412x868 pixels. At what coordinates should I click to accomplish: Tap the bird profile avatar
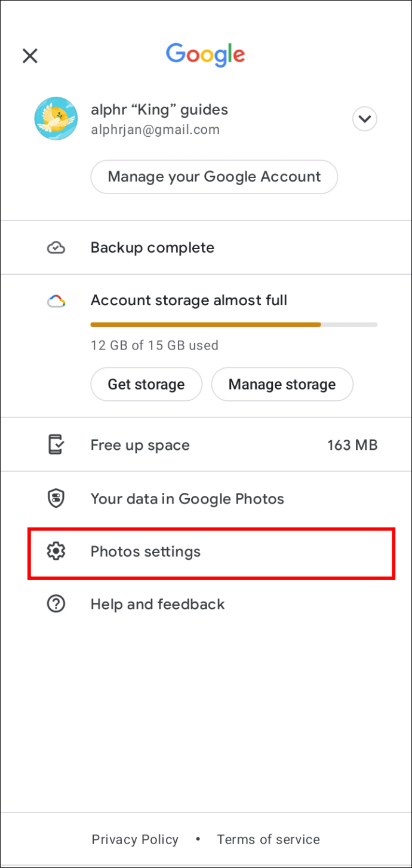pyautogui.click(x=56, y=119)
